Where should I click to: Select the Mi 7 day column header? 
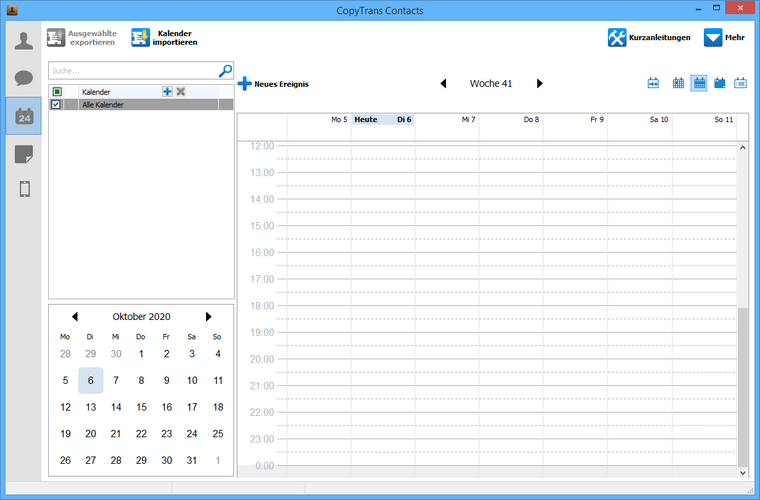click(x=447, y=120)
